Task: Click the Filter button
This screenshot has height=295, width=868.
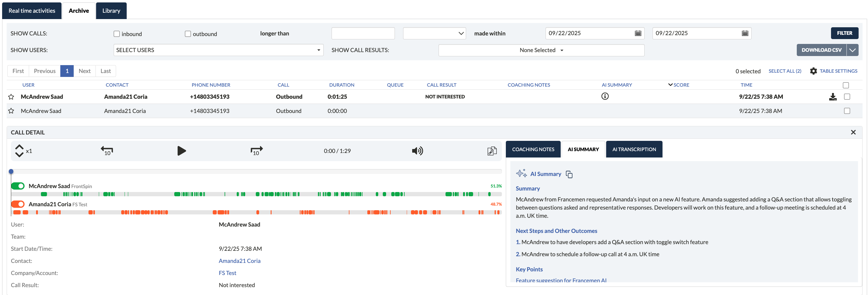Action: click(x=844, y=33)
